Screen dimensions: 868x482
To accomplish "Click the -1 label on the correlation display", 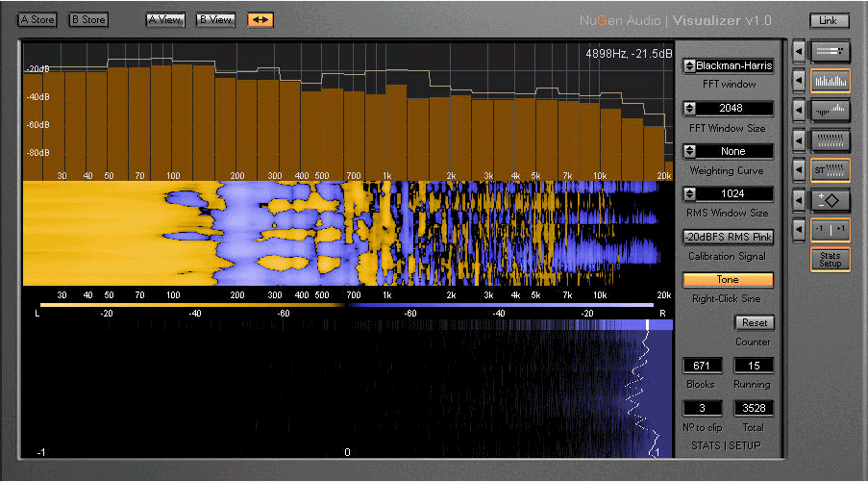I will (41, 452).
